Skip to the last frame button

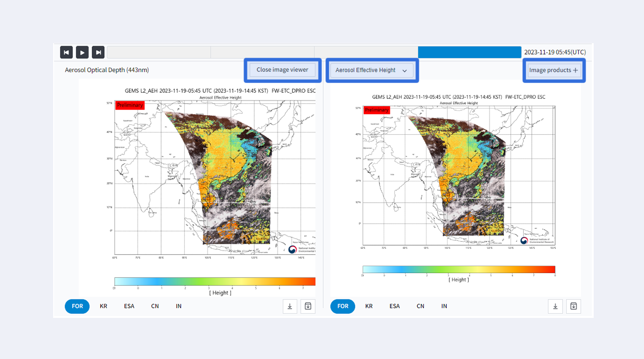pyautogui.click(x=98, y=52)
